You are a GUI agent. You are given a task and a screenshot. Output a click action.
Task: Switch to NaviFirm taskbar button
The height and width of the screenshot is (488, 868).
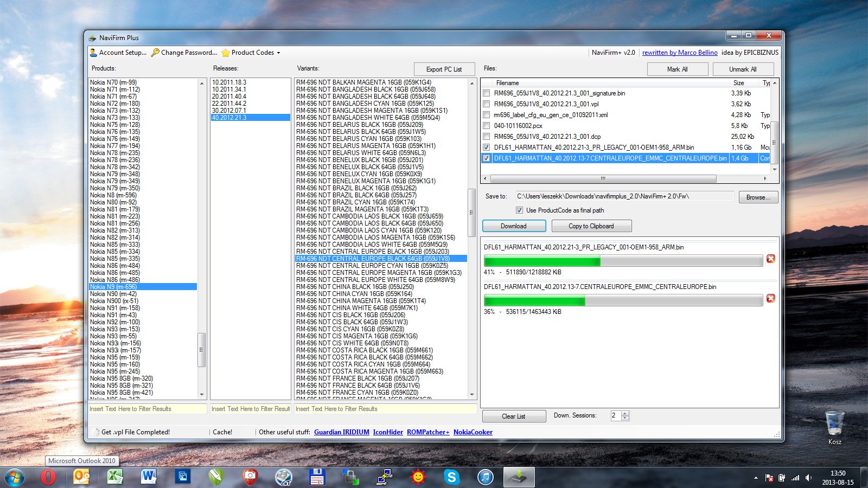click(x=519, y=477)
